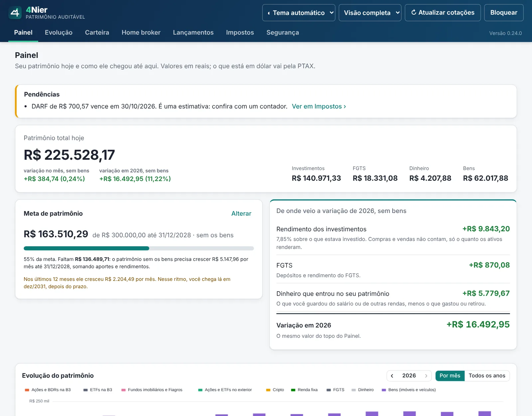Toggle ETFs na B3 legend item

coord(98,390)
